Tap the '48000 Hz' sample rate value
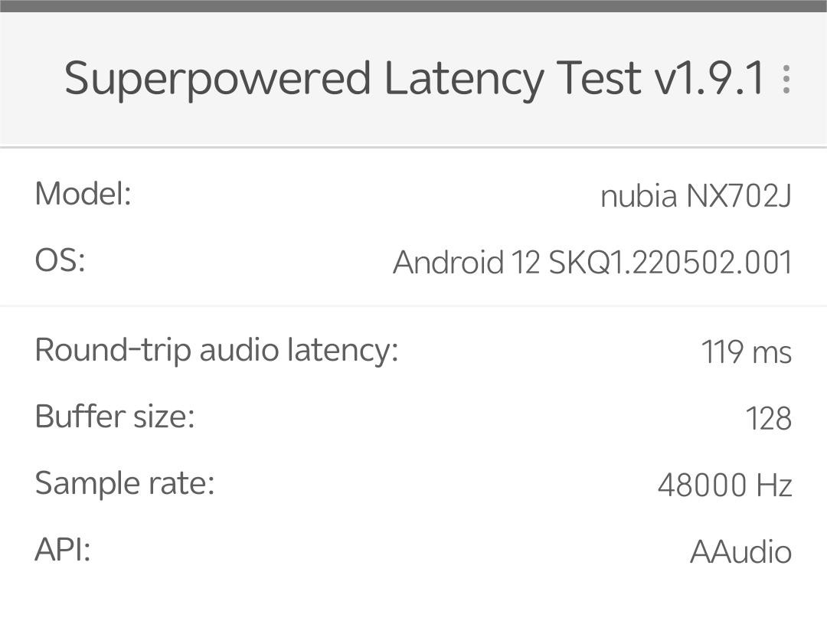 click(724, 485)
